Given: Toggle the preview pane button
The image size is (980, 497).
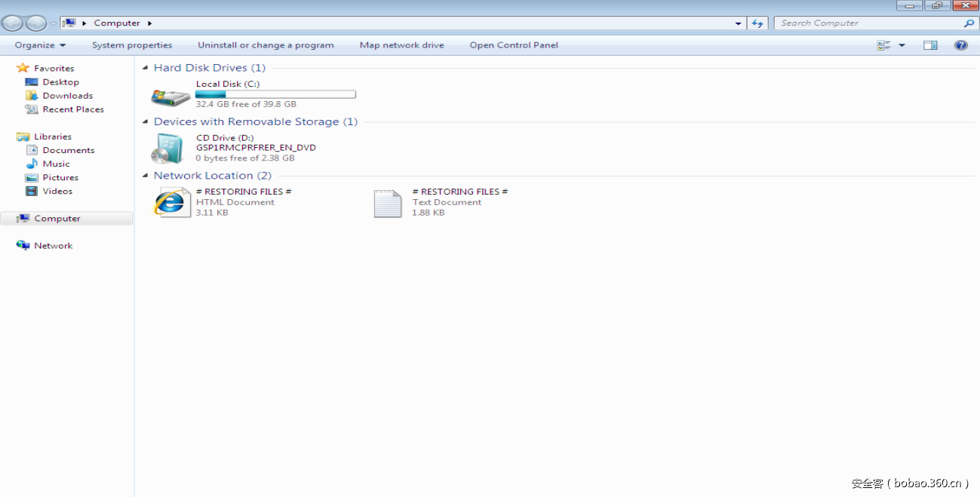Looking at the screenshot, I should pyautogui.click(x=930, y=45).
